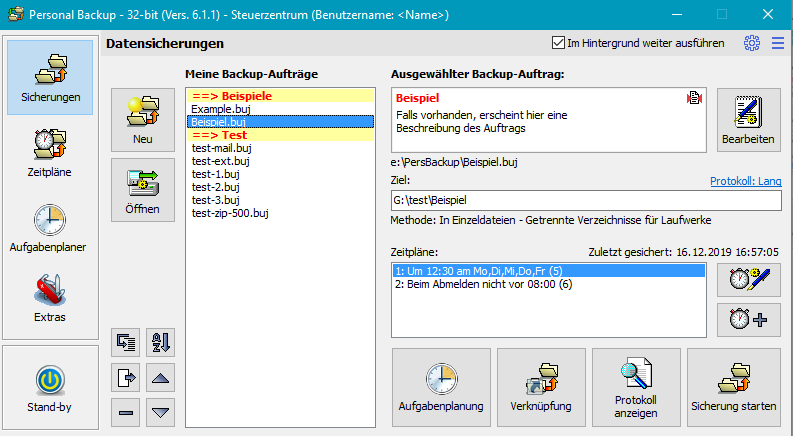Image resolution: width=793 pixels, height=436 pixels.
Task: Open the Aufgabenplaner section
Action: click(x=48, y=228)
